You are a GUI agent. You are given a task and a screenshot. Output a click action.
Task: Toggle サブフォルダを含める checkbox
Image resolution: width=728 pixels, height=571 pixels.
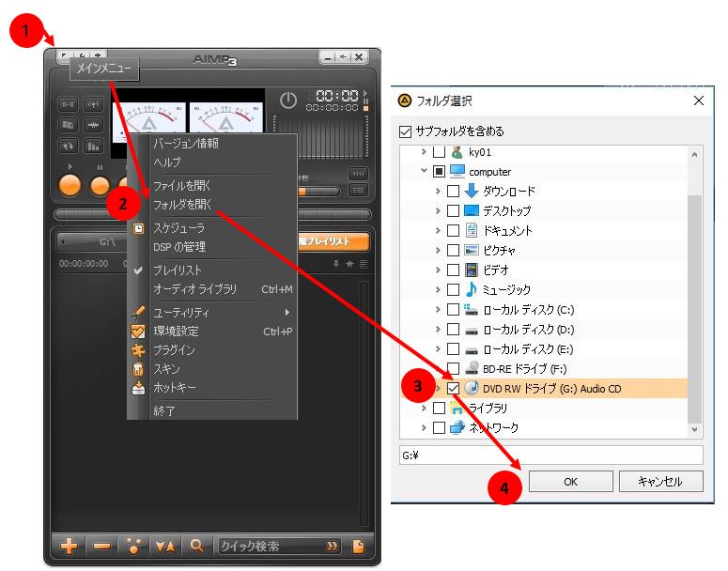405,131
